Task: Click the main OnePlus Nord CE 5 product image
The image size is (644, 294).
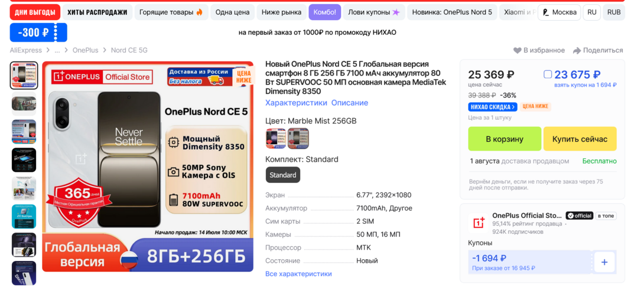Action: 148,166
